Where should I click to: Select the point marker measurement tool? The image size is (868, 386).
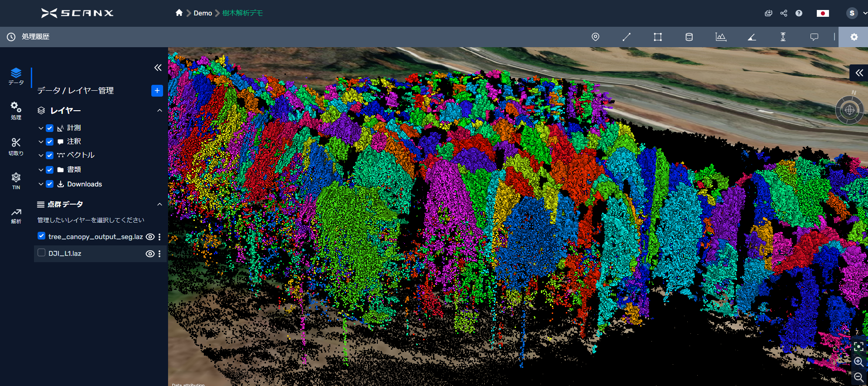pyautogui.click(x=595, y=37)
